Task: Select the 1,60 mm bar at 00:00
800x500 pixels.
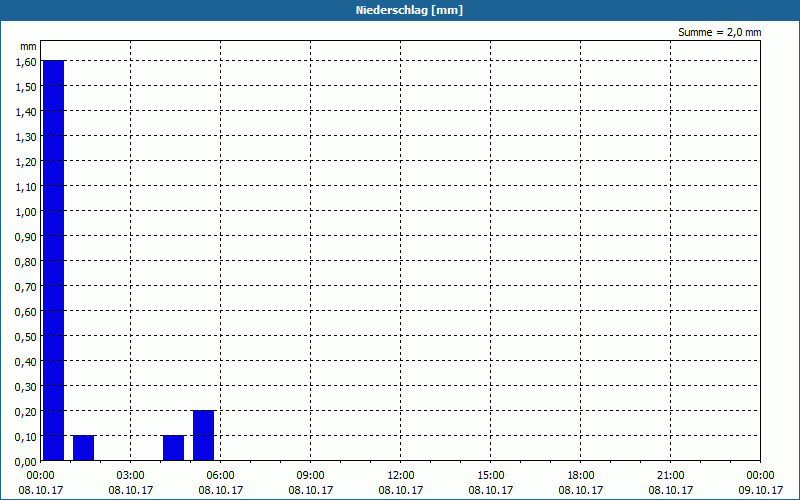Action: click(x=54, y=260)
